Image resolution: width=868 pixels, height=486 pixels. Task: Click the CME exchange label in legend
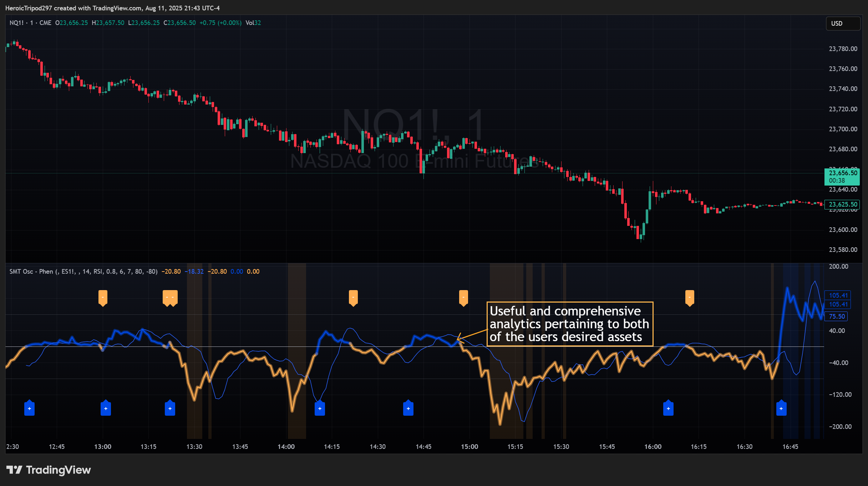coord(45,23)
